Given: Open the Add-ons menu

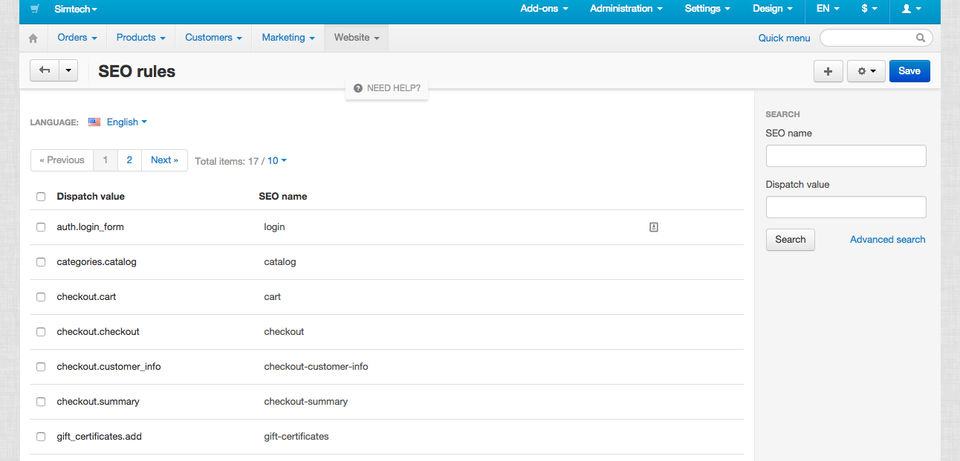Looking at the screenshot, I should pyautogui.click(x=544, y=9).
